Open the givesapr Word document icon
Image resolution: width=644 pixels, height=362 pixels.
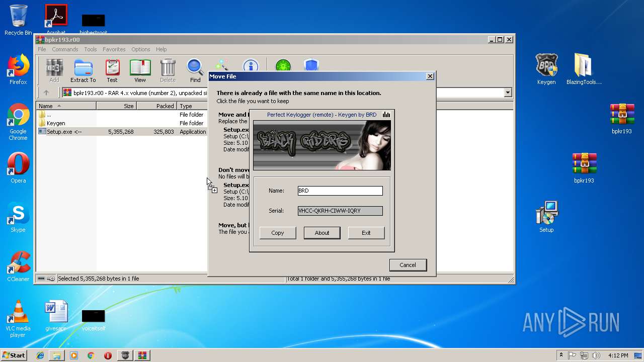click(55, 316)
